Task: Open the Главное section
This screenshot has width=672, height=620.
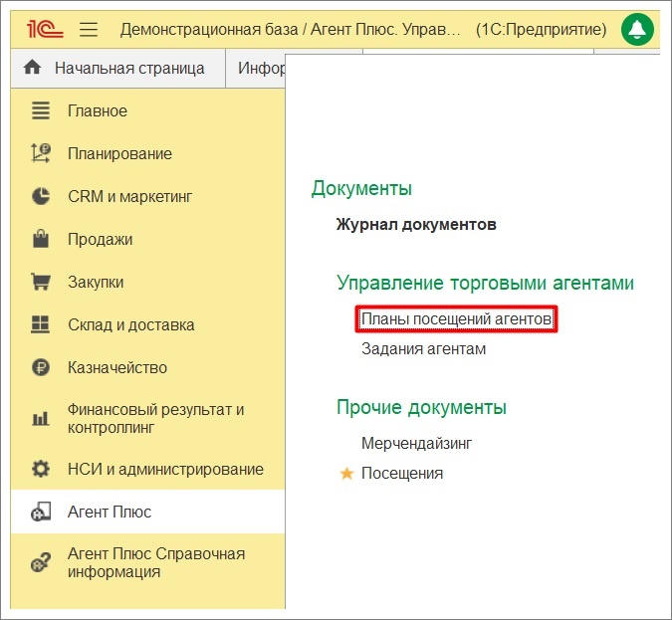Action: click(x=147, y=110)
